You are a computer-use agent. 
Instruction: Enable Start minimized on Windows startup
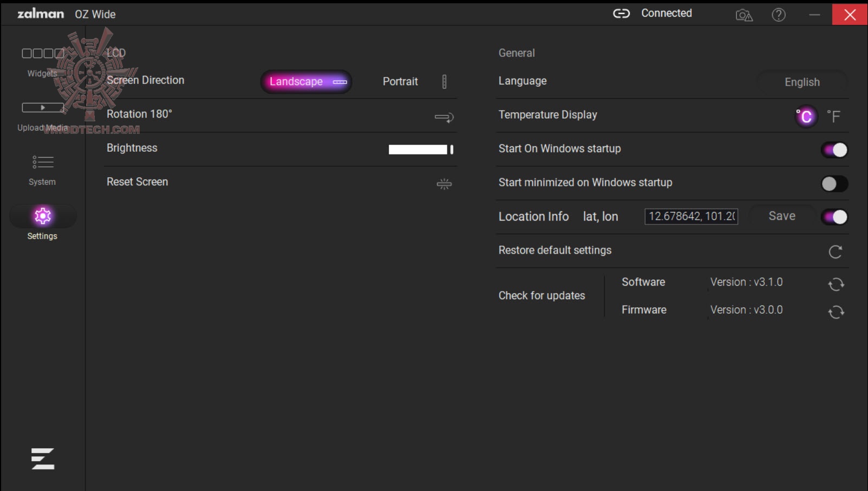tap(834, 184)
